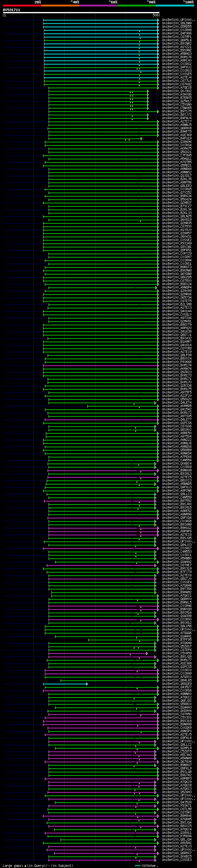Open hit UniRef100_Q4F986
This screenshot has height=868, width=197.
[x=177, y=34]
